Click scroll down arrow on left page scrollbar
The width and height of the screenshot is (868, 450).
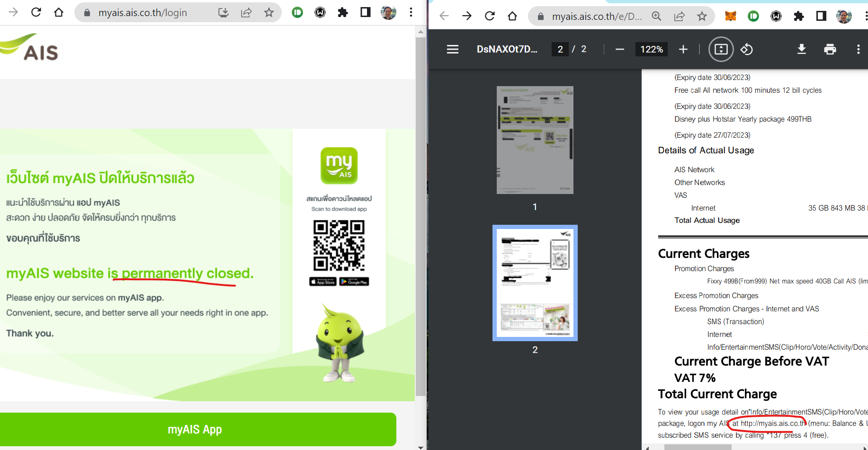pyautogui.click(x=421, y=447)
